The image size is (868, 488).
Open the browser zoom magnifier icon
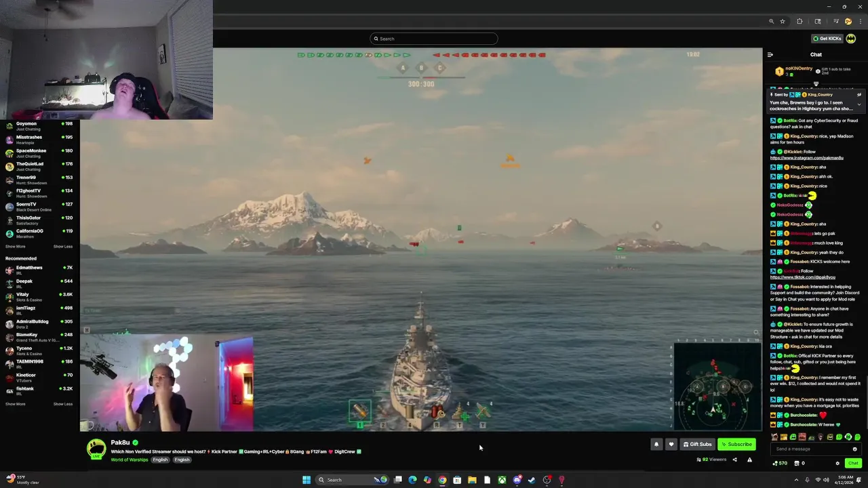point(771,22)
